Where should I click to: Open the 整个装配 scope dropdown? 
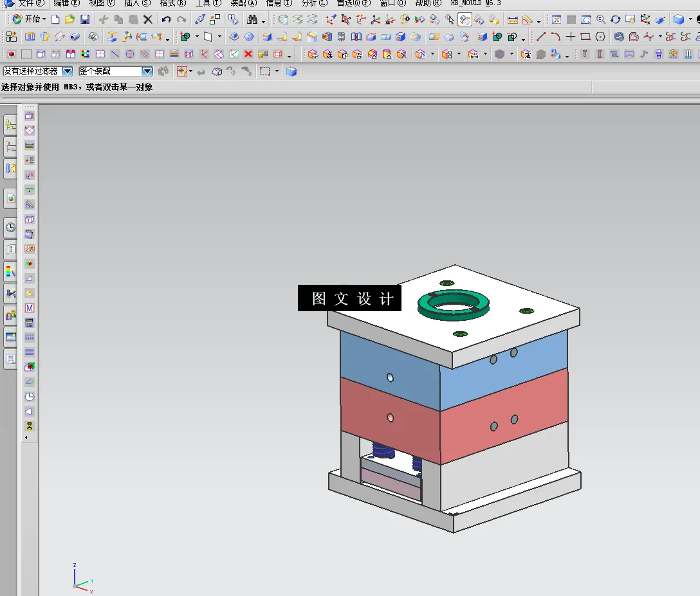point(146,71)
